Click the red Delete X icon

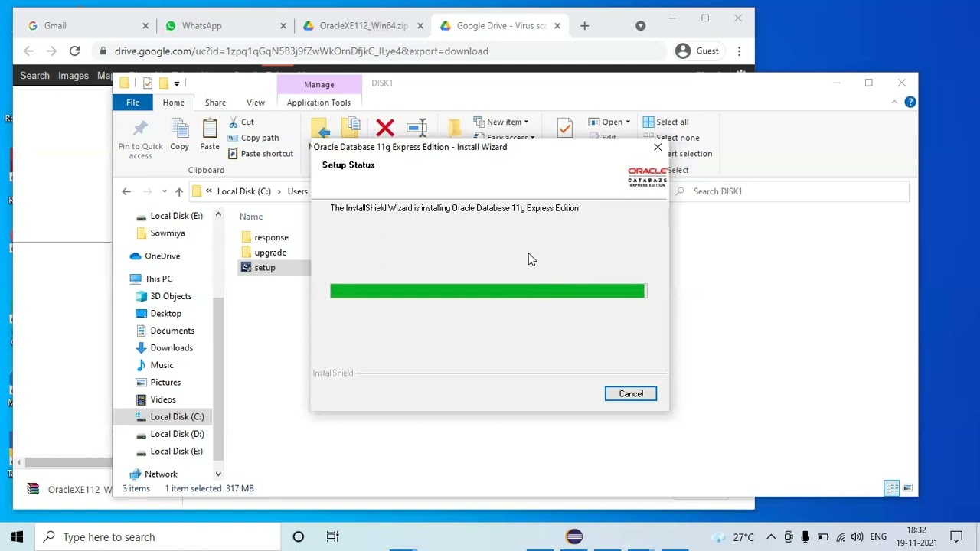point(385,127)
